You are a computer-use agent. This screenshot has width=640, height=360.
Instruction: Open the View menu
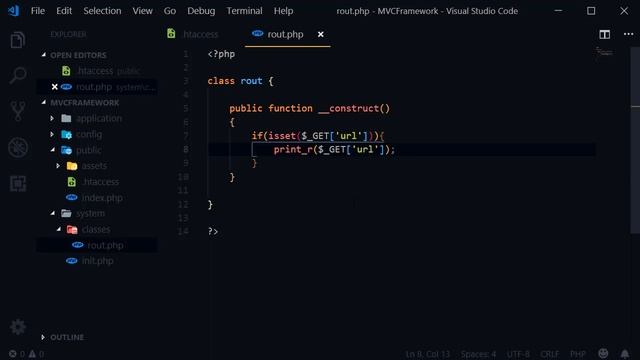click(x=142, y=11)
